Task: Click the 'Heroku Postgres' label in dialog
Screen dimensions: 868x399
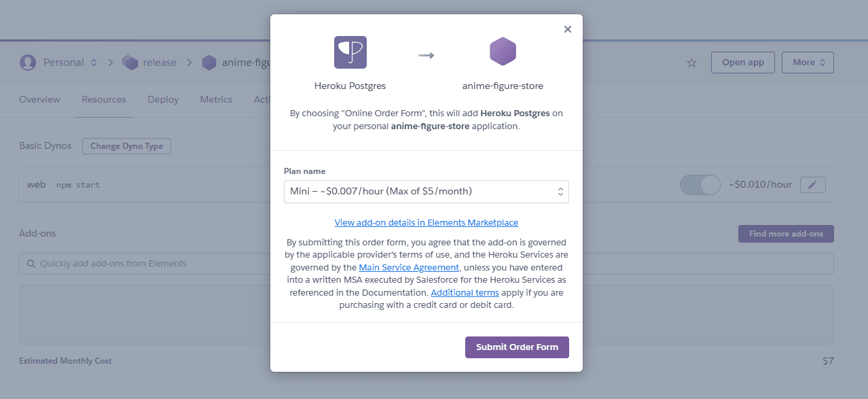Action: 350,86
